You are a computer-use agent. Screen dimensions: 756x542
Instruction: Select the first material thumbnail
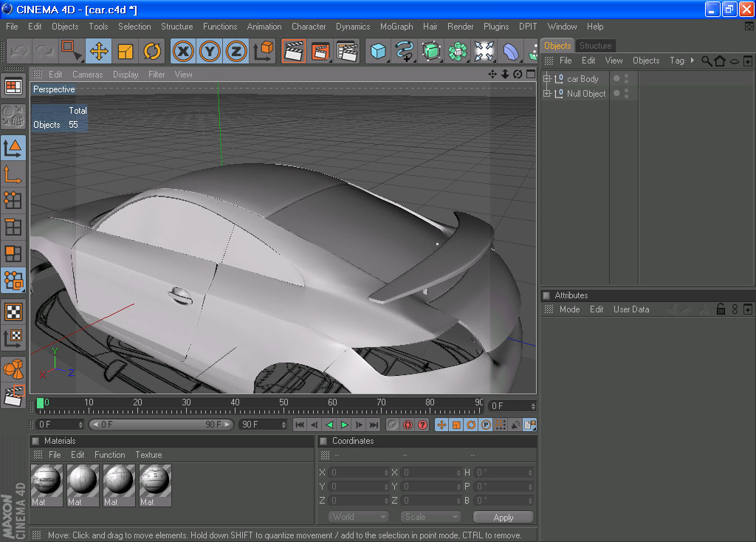pyautogui.click(x=47, y=485)
